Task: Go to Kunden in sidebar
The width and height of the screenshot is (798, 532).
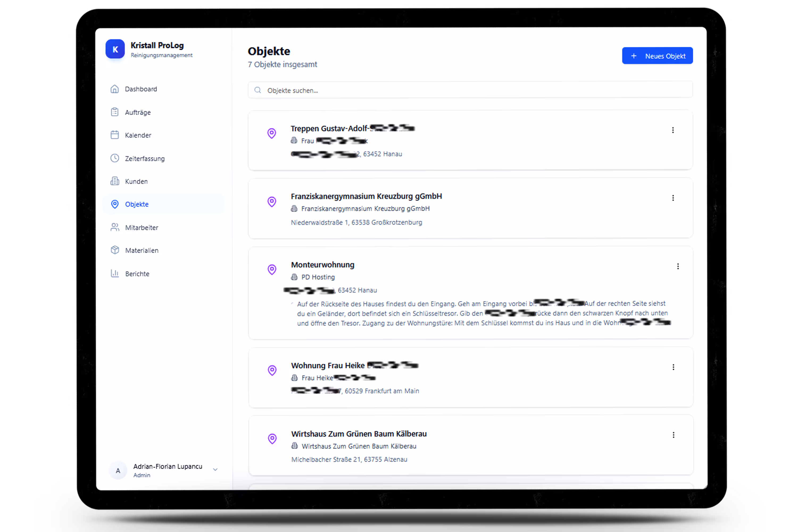Action: pyautogui.click(x=136, y=181)
